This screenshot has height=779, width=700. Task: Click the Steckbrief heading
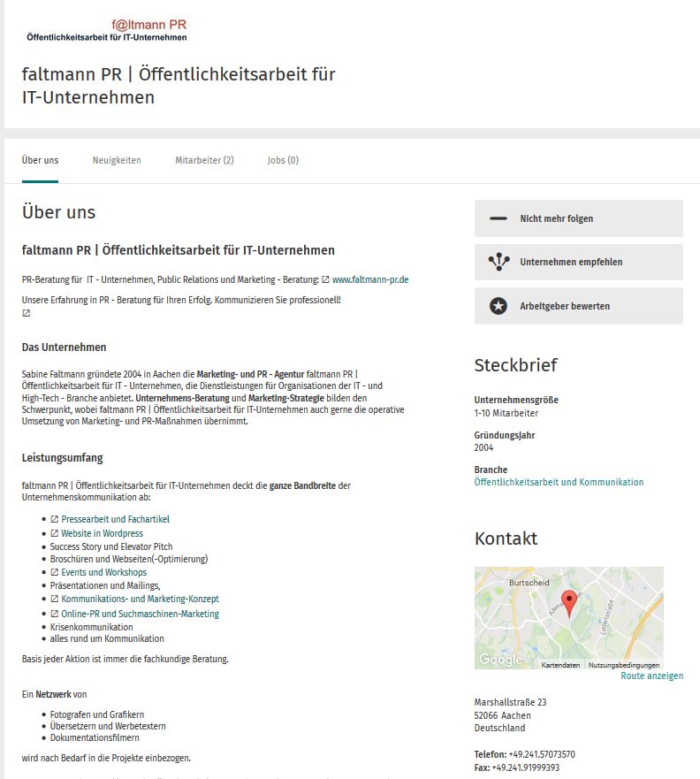point(516,365)
